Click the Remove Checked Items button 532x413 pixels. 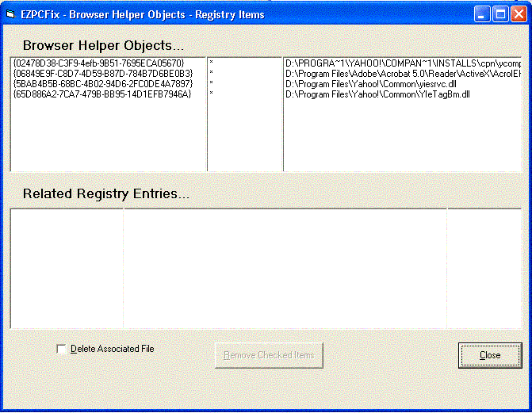coord(269,355)
